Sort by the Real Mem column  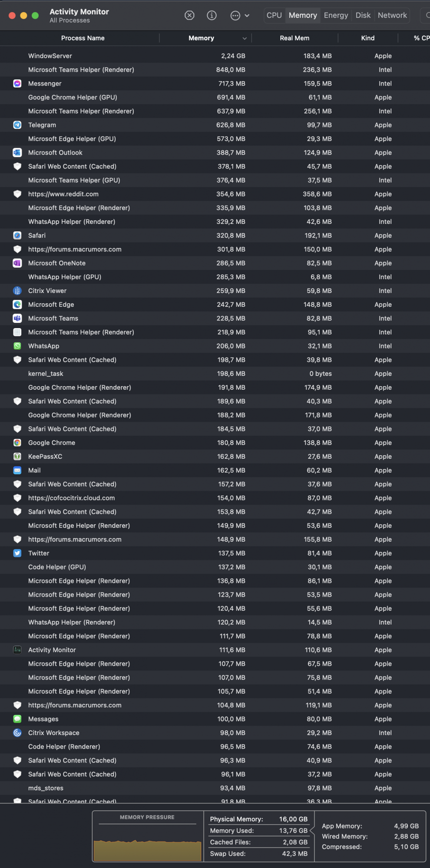(x=294, y=38)
